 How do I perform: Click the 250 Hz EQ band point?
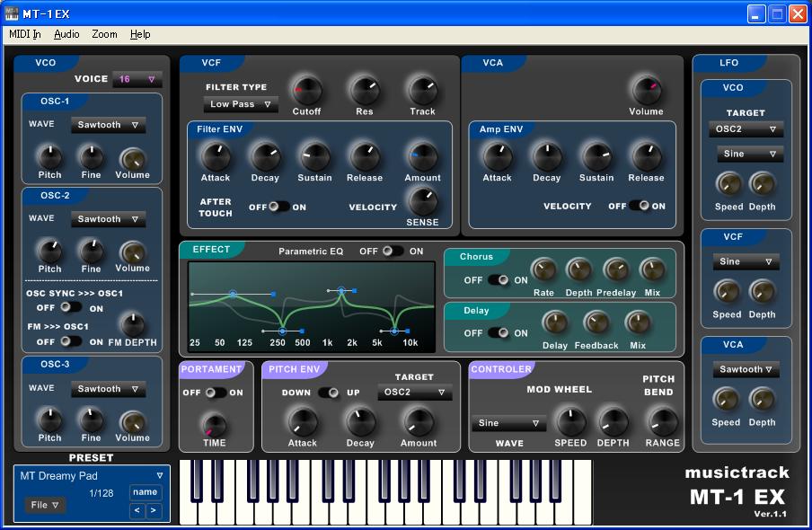[282, 331]
